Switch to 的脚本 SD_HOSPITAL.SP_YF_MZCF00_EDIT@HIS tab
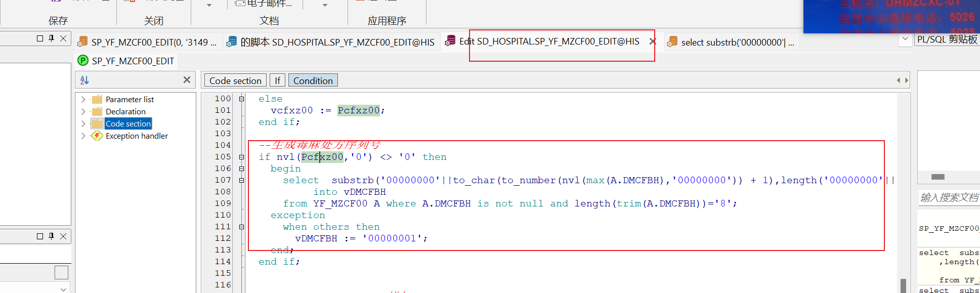980x293 pixels. point(330,42)
